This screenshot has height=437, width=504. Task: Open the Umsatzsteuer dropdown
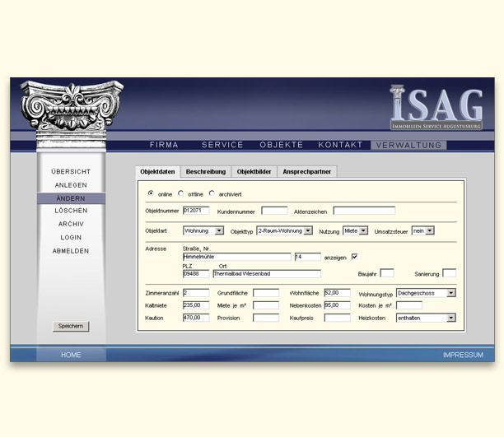click(422, 231)
